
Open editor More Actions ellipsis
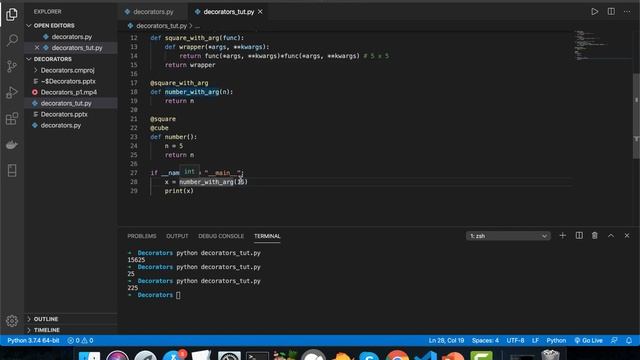[x=627, y=12]
